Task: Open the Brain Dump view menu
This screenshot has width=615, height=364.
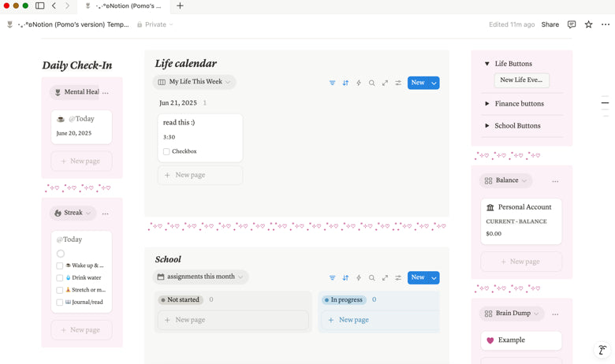Action: pyautogui.click(x=512, y=314)
